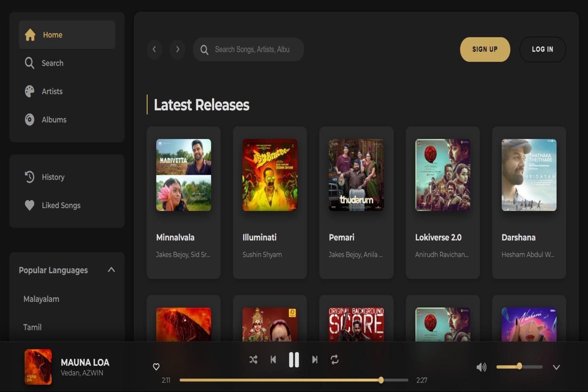This screenshot has width=588, height=392.
Task: Go back with the left arrow button
Action: [x=154, y=49]
